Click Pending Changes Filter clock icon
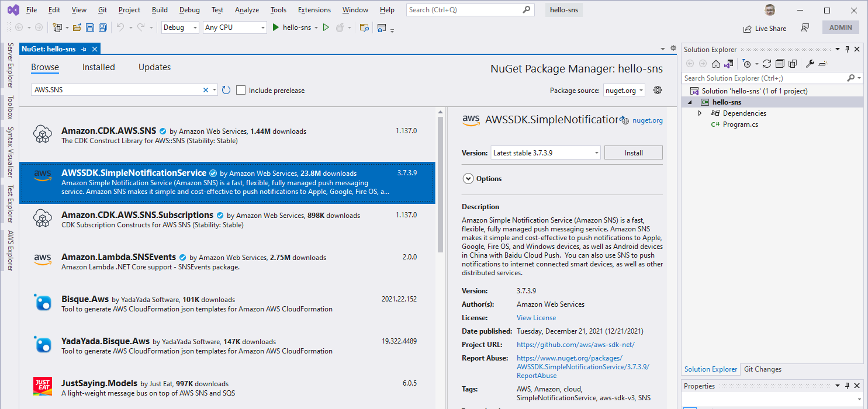Image resolution: width=868 pixels, height=409 pixels. point(746,64)
